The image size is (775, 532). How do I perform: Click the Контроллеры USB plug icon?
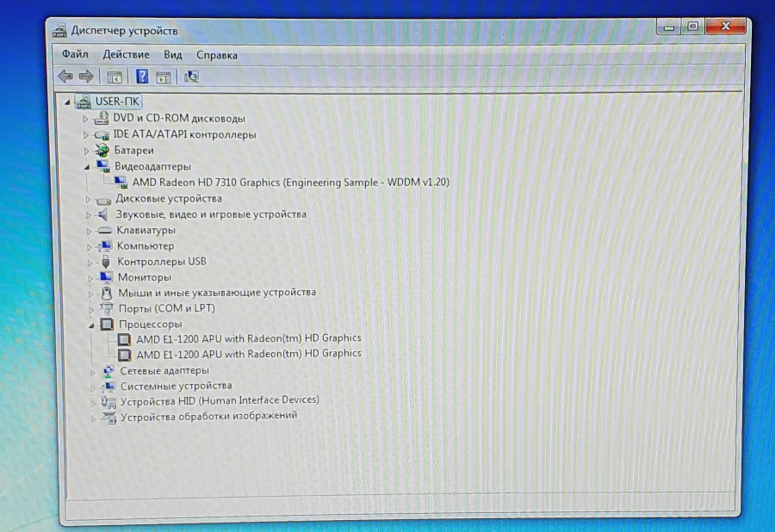[105, 262]
